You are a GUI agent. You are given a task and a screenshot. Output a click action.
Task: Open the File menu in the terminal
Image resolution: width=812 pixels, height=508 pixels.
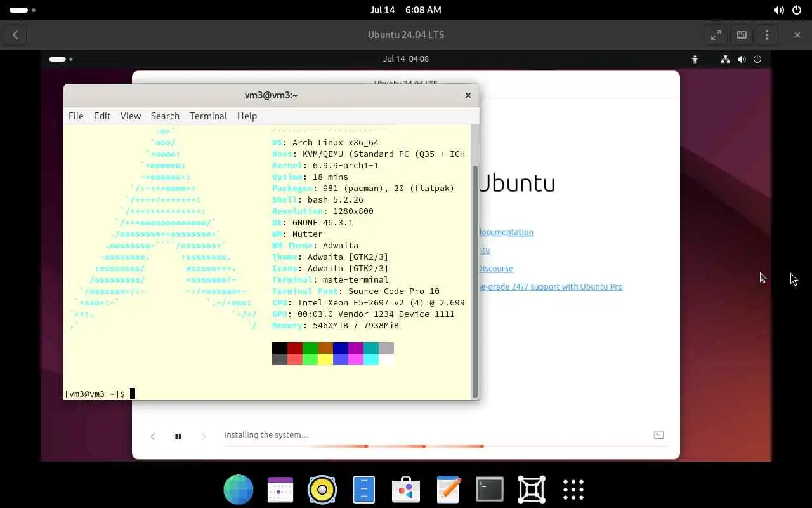75,116
